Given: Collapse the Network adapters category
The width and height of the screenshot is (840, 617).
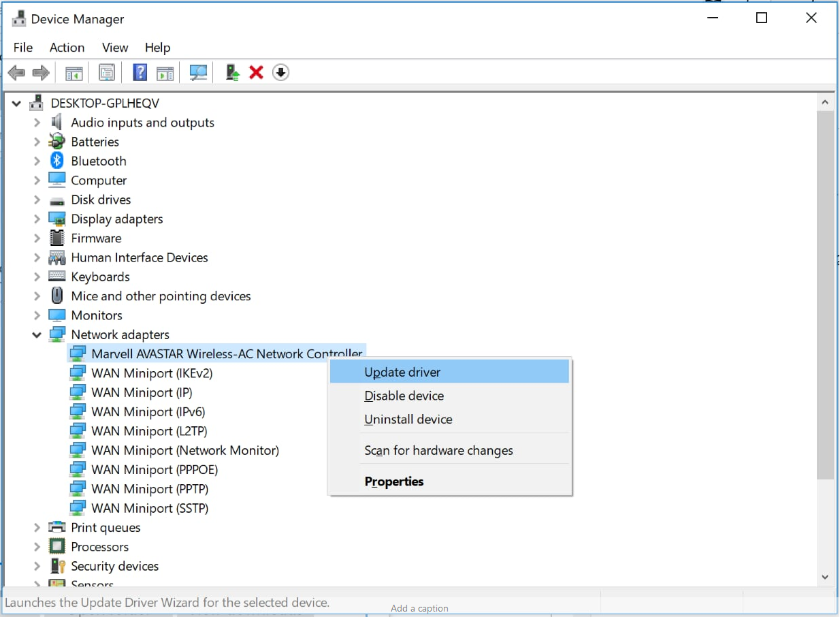Looking at the screenshot, I should click(37, 334).
